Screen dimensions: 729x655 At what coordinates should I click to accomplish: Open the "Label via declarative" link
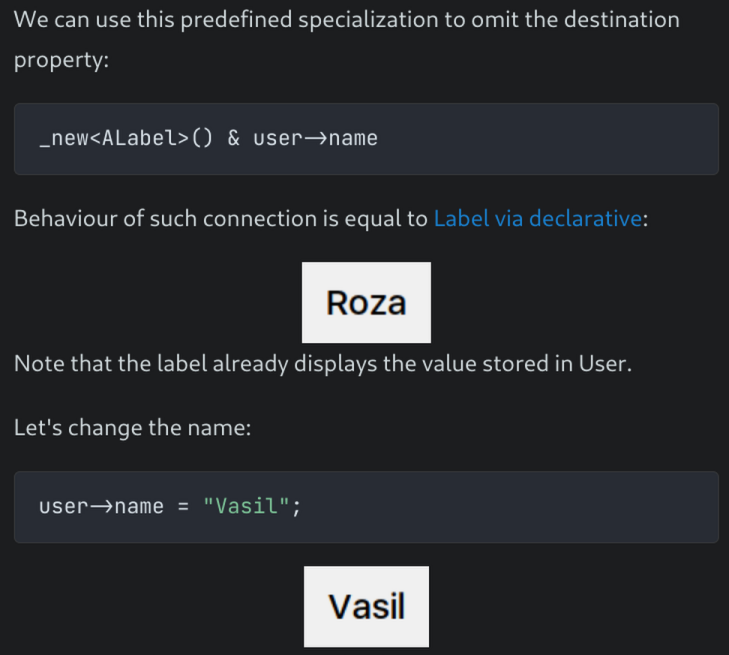click(537, 218)
